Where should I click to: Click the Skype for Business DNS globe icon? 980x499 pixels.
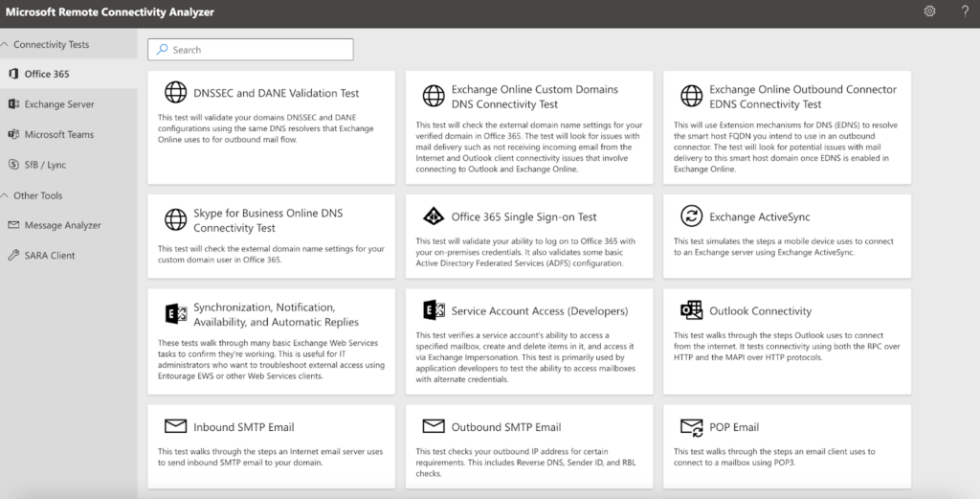pyautogui.click(x=176, y=219)
